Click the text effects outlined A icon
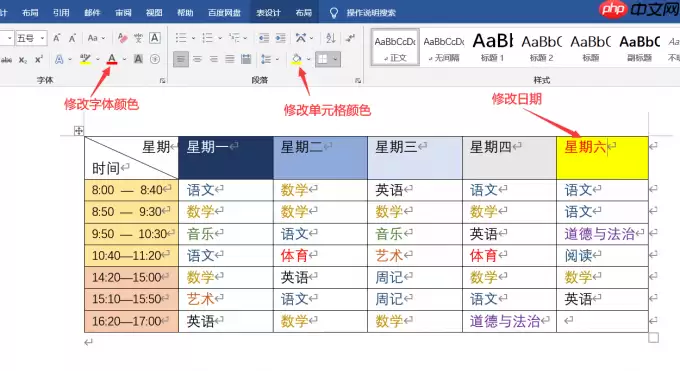 point(59,59)
